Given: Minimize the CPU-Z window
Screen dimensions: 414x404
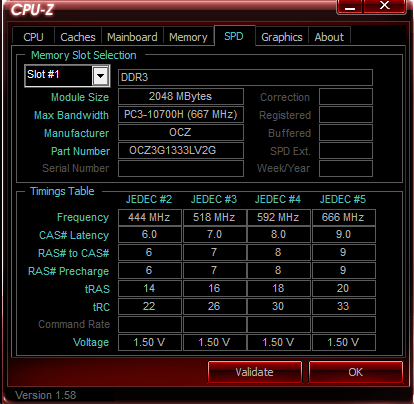Looking at the screenshot, I should pyautogui.click(x=350, y=7).
